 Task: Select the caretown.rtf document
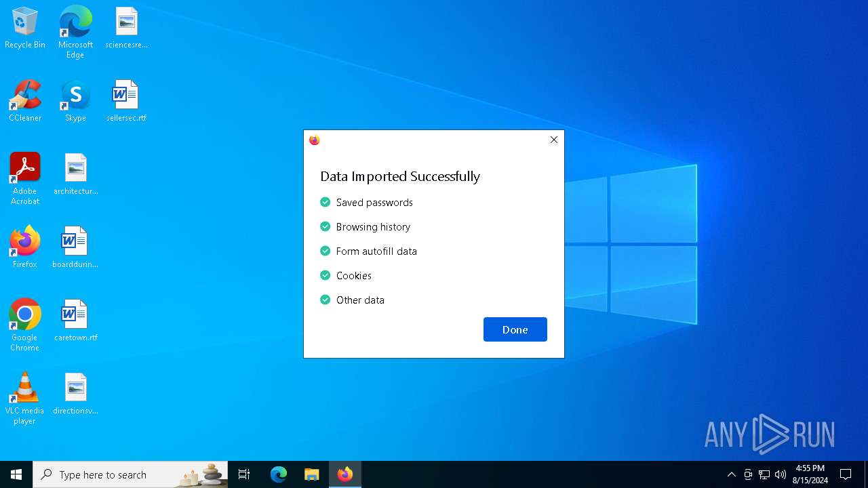click(75, 321)
